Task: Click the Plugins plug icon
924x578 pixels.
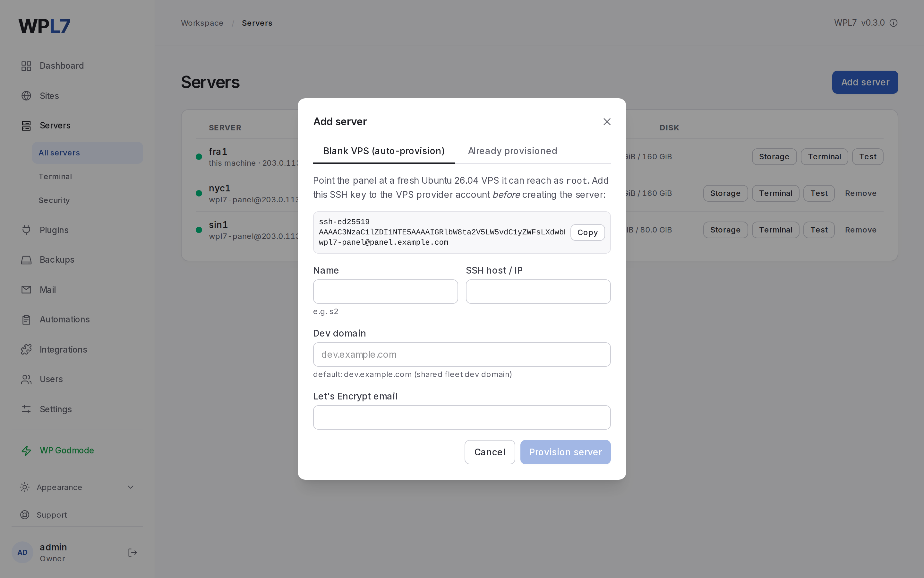Action: [26, 230]
